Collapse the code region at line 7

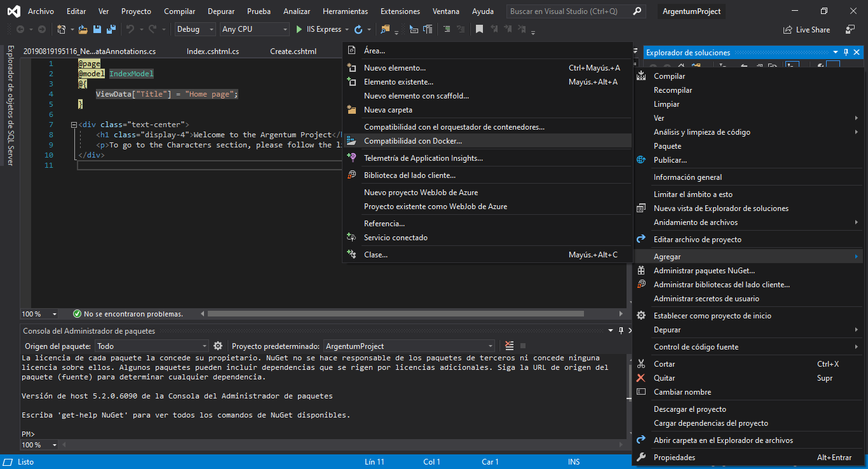[x=73, y=124]
